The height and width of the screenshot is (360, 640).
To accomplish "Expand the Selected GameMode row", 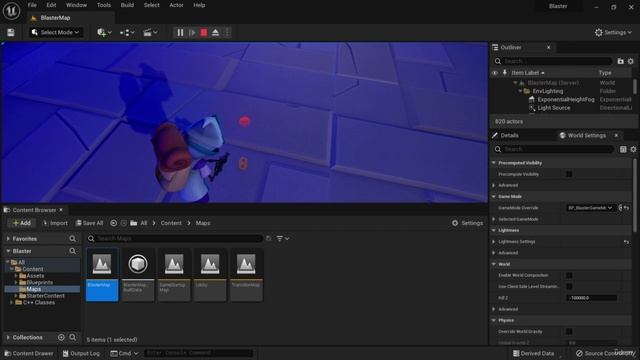I will click(494, 219).
